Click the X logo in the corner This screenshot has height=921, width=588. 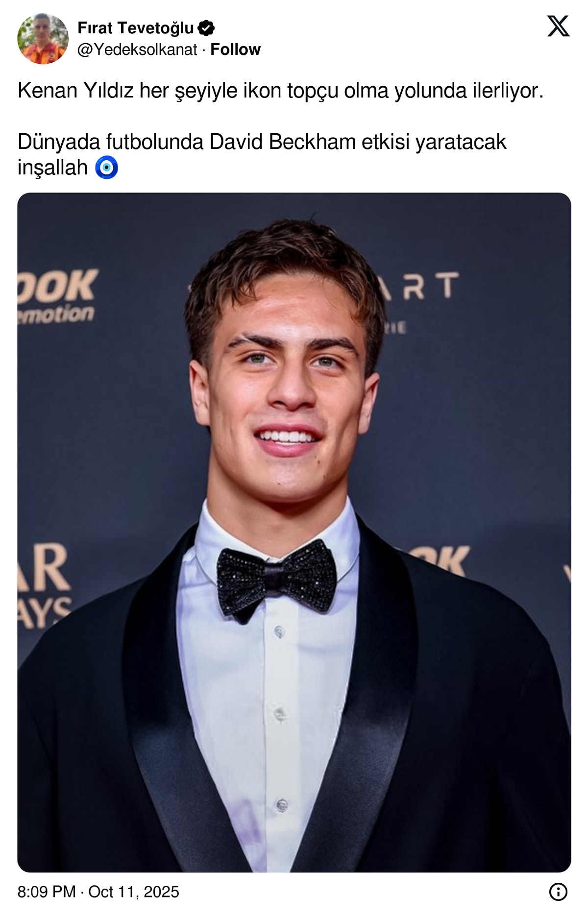[x=558, y=26]
